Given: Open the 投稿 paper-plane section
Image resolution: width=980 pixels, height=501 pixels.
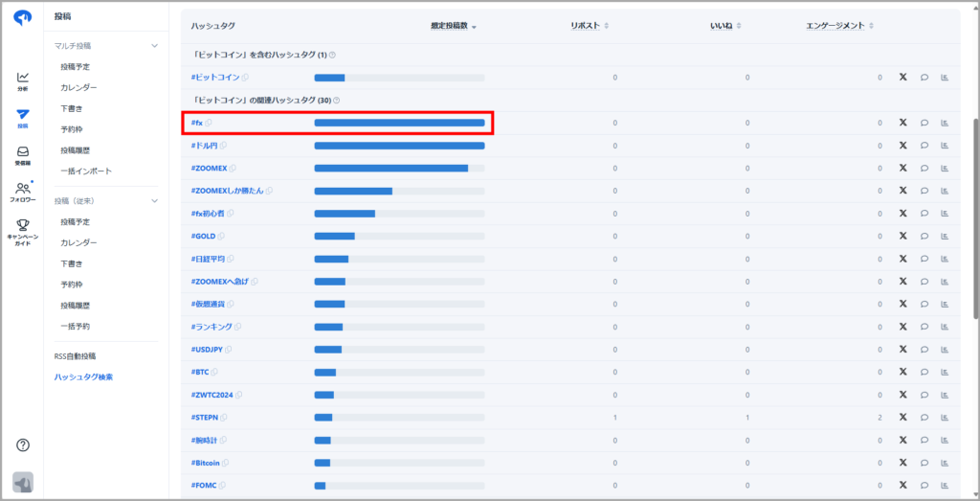Looking at the screenshot, I should [x=23, y=118].
